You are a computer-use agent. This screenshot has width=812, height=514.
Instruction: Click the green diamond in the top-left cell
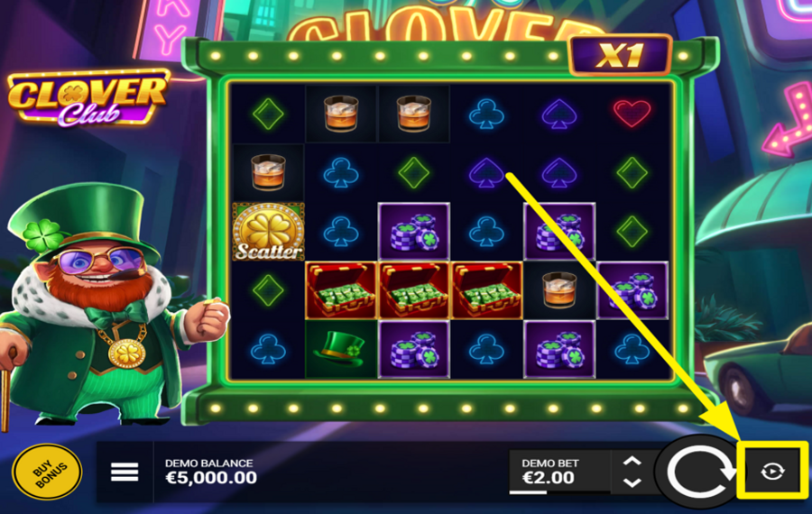268,114
